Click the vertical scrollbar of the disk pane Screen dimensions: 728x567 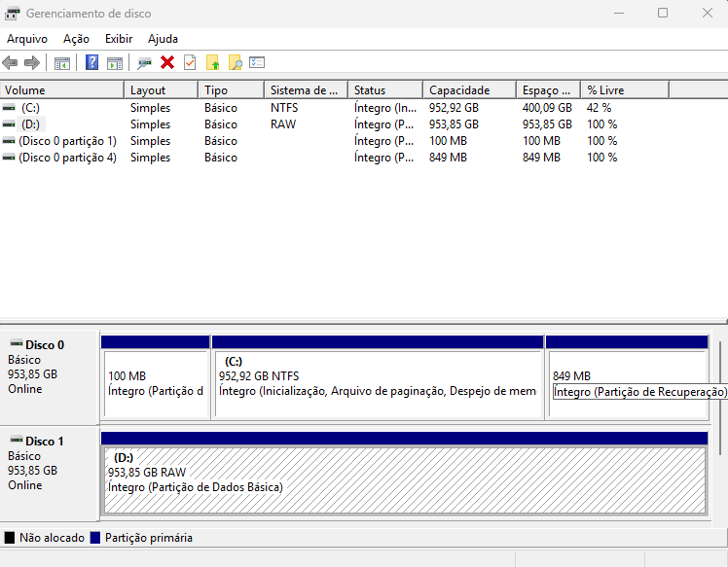click(x=719, y=398)
